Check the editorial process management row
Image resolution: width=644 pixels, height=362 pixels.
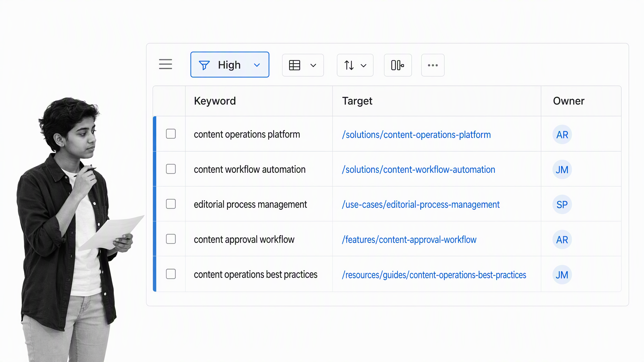click(171, 204)
